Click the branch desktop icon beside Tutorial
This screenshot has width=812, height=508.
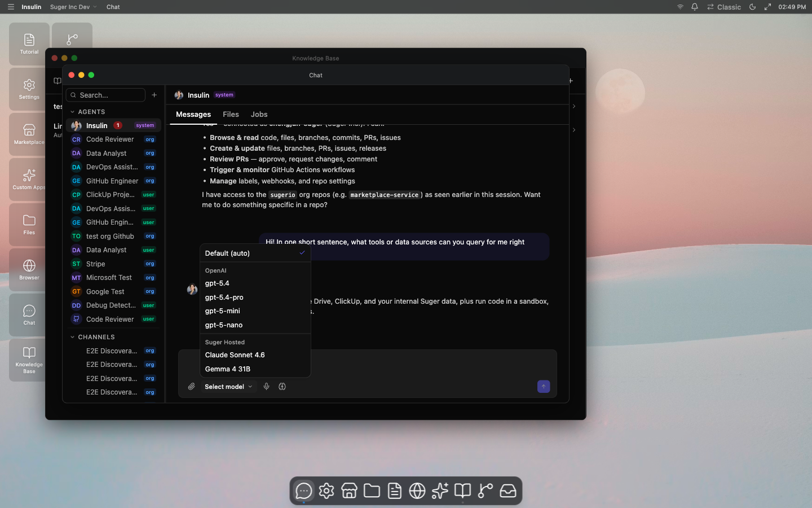[x=72, y=37]
